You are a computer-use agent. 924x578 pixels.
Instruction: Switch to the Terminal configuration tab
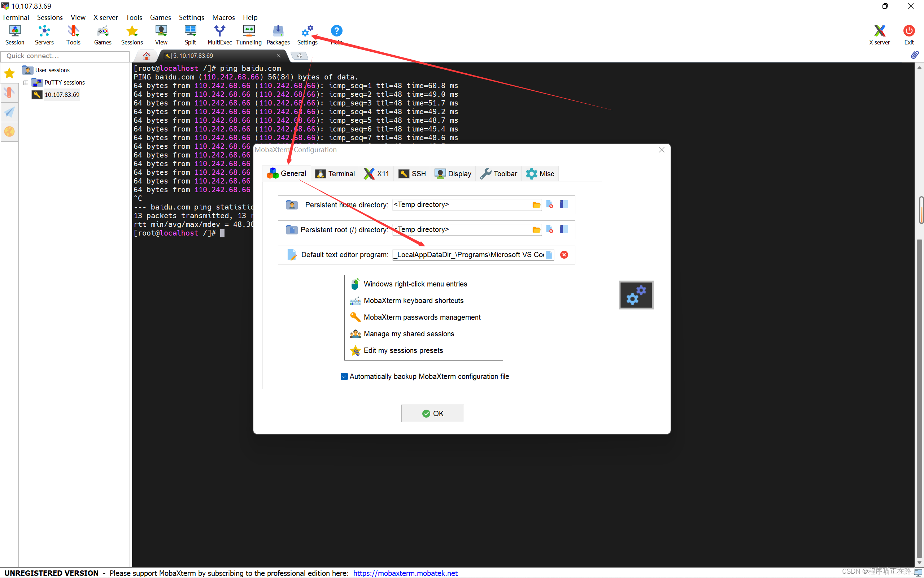click(335, 174)
